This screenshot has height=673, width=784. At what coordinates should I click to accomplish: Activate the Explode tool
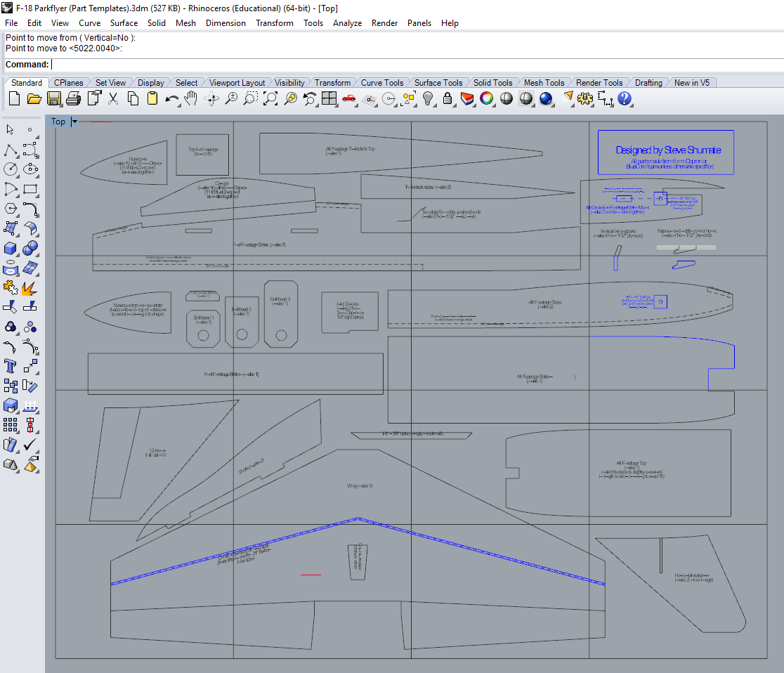(x=30, y=288)
